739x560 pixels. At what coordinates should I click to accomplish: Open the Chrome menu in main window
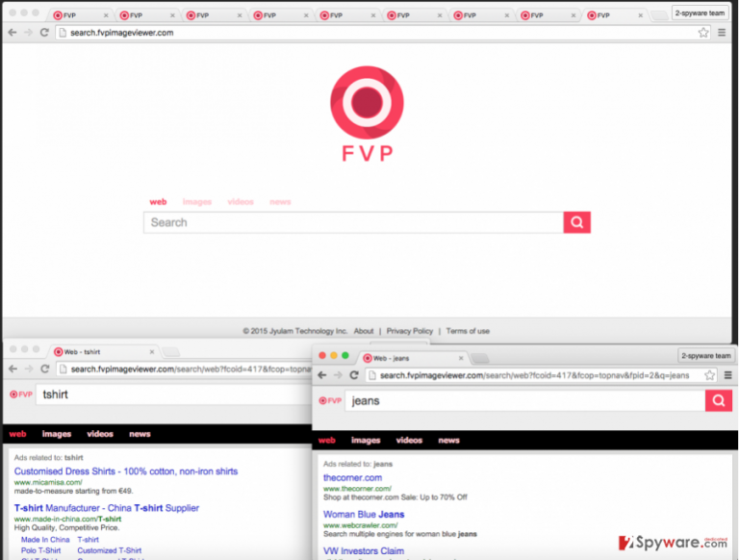point(722,33)
